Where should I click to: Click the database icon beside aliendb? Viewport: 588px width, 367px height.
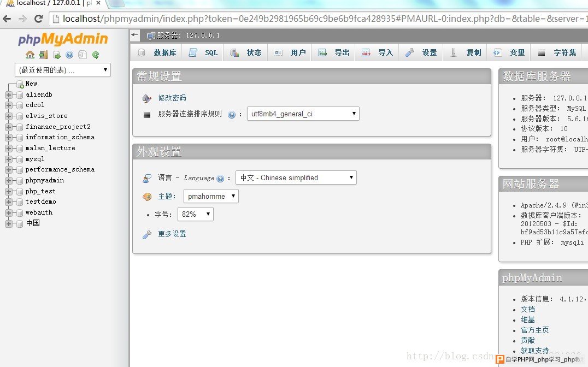pyautogui.click(x=20, y=95)
